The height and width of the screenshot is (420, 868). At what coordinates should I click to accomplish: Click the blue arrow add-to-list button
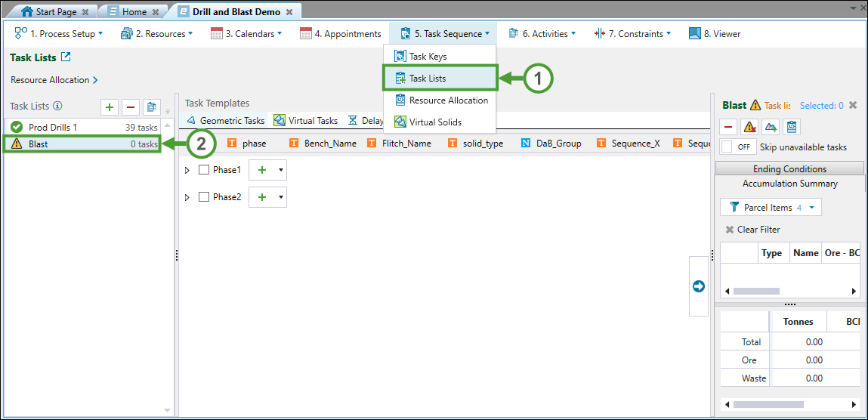click(x=699, y=286)
